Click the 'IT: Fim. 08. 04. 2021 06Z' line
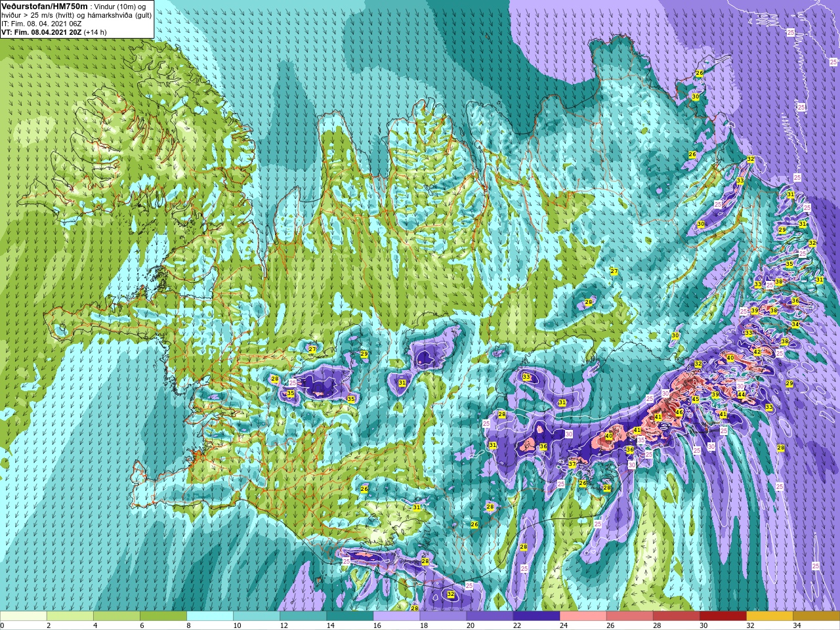Image resolution: width=840 pixels, height=630 pixels. coord(41,23)
